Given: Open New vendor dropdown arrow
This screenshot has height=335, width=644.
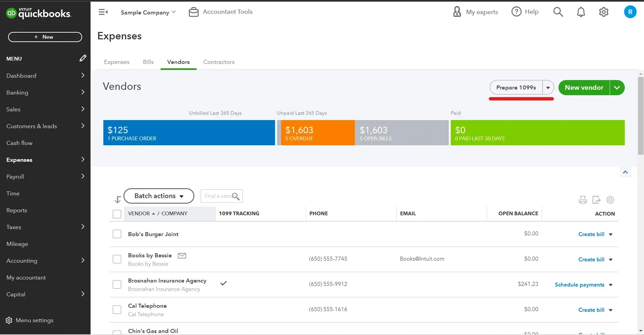Looking at the screenshot, I should pyautogui.click(x=617, y=87).
